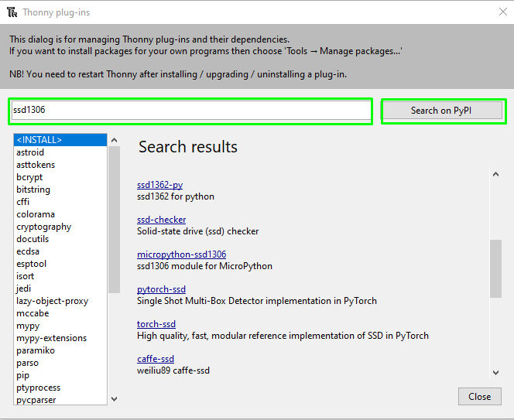Click the search results scroll down arrow
The image size is (514, 420).
coord(495,373)
